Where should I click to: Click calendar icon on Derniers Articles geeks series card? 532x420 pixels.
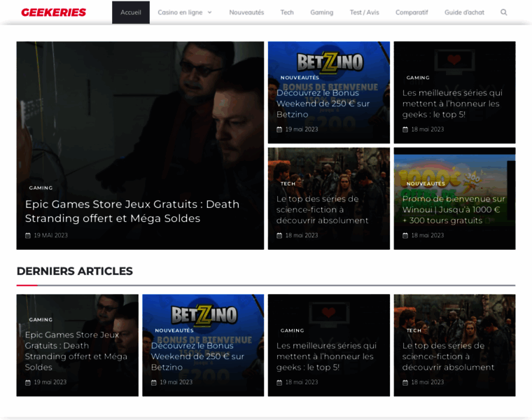(x=279, y=382)
